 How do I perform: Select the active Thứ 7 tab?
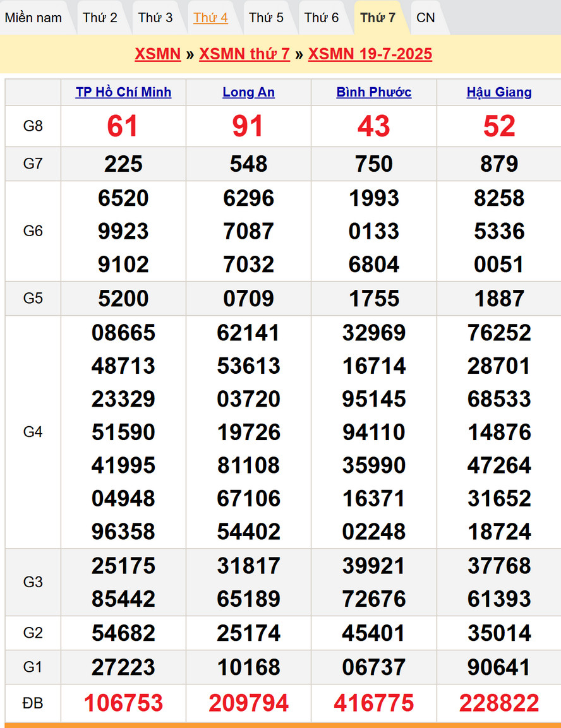[x=378, y=18]
